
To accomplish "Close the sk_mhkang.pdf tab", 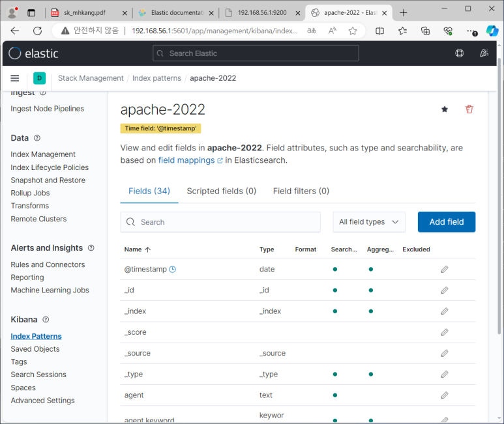I will click(x=125, y=13).
